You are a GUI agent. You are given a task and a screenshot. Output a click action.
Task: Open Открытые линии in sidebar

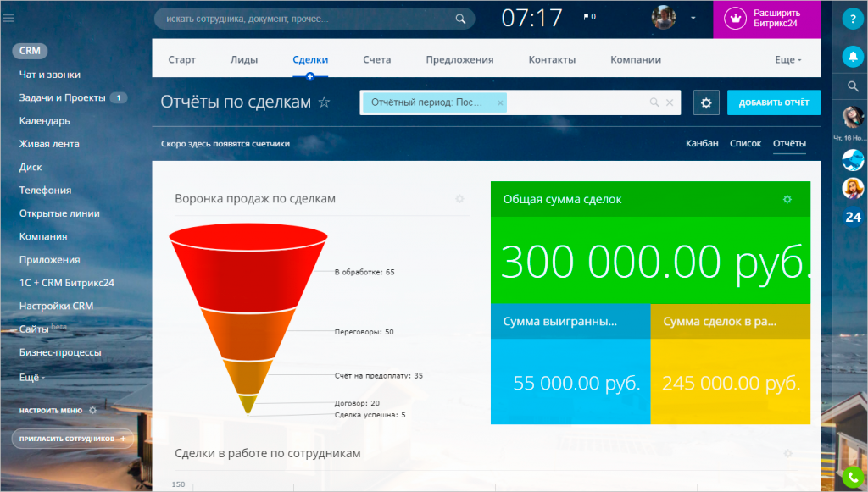[59, 213]
